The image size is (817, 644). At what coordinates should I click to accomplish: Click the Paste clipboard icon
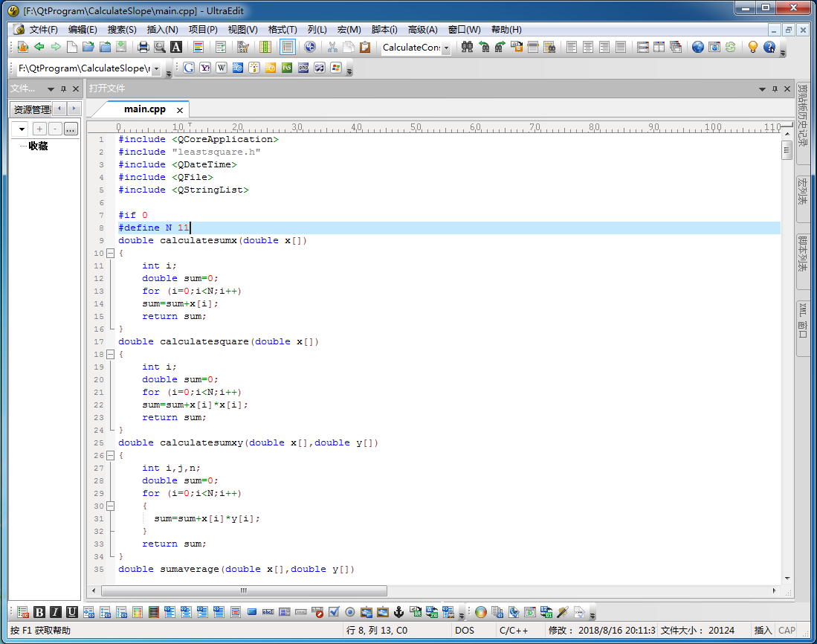point(365,47)
